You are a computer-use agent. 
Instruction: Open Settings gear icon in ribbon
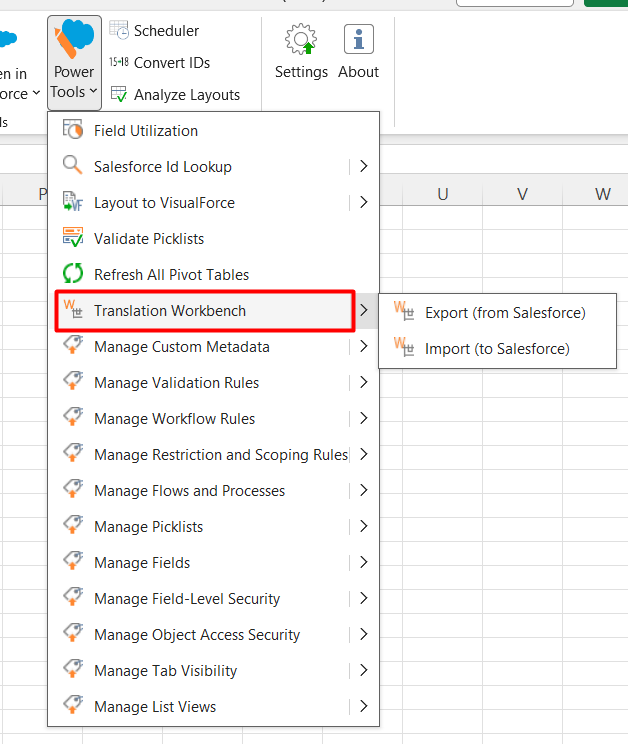[301, 40]
